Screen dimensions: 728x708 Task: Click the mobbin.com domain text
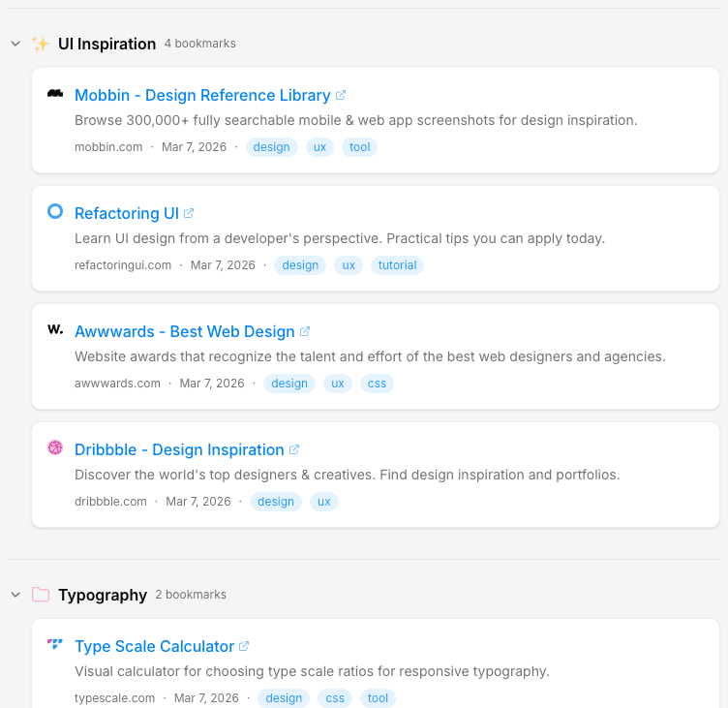pos(108,147)
